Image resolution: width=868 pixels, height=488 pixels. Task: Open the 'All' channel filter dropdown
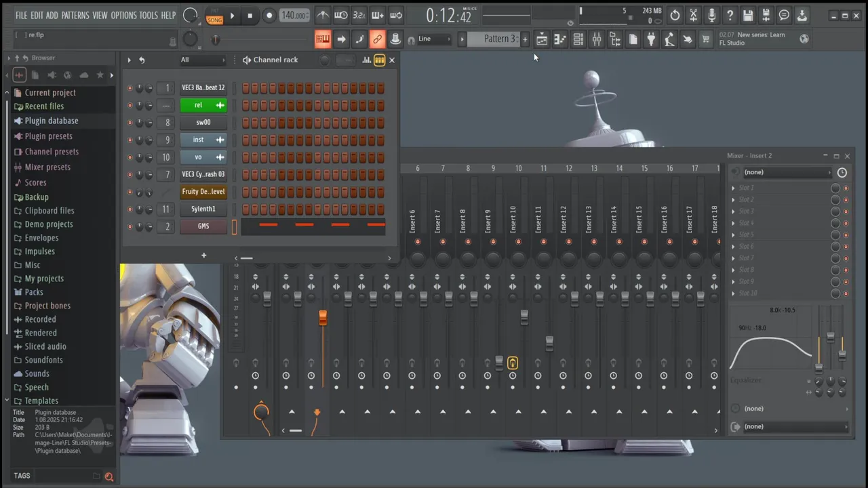[x=202, y=60]
